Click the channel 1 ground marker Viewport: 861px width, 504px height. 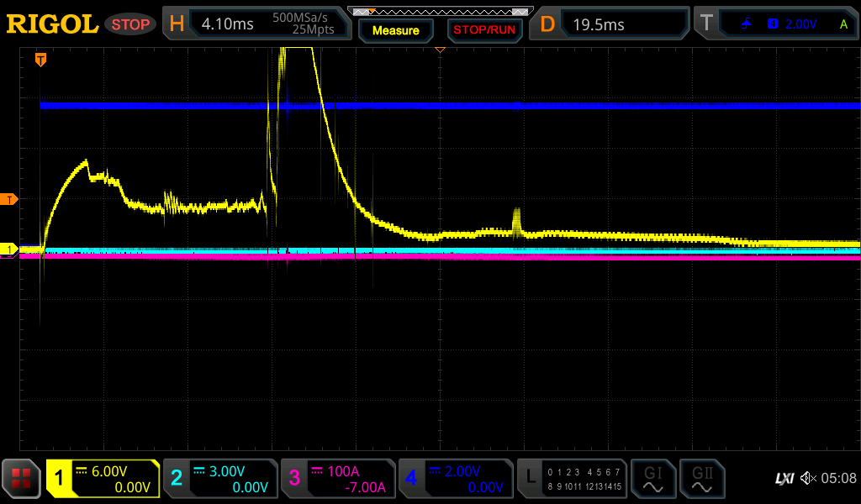pyautogui.click(x=9, y=249)
